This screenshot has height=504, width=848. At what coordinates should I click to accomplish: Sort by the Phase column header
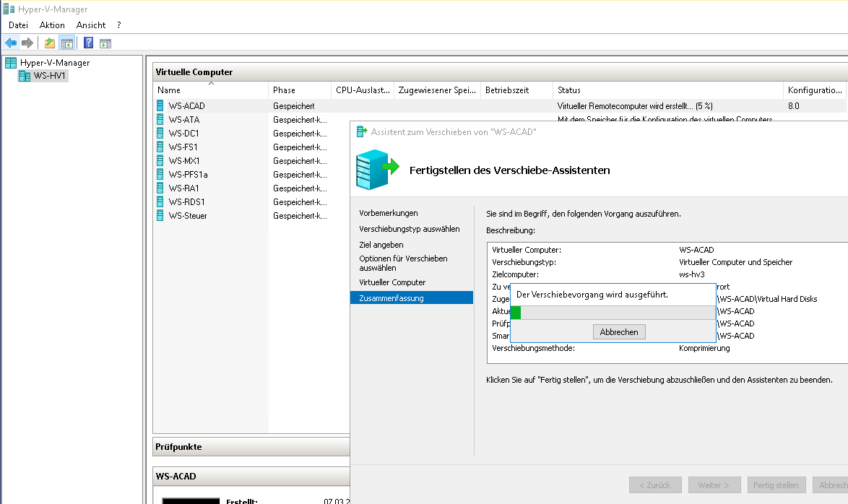click(x=300, y=90)
